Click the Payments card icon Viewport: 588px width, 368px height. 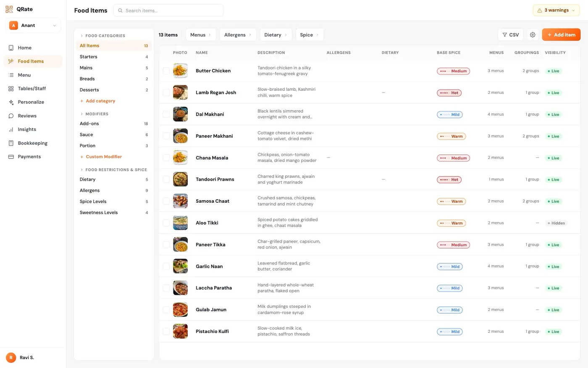tap(11, 157)
